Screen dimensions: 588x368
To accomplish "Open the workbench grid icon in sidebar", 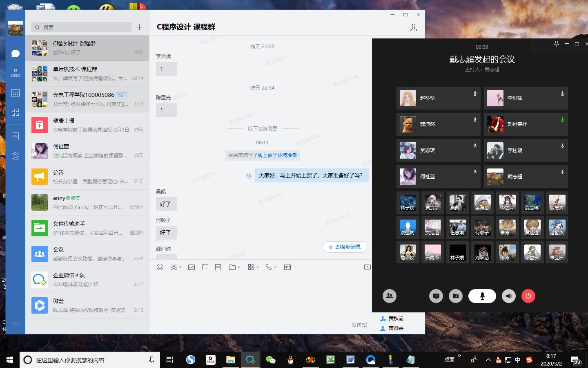I will [15, 112].
